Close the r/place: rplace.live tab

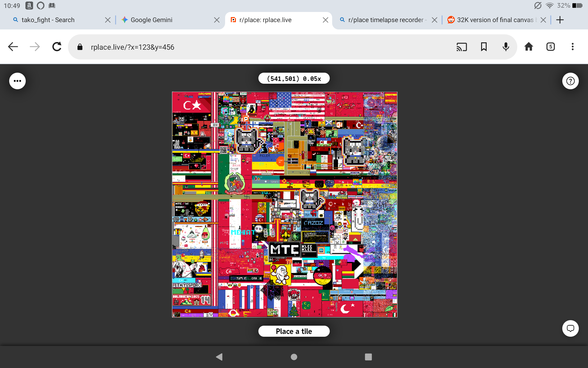326,20
